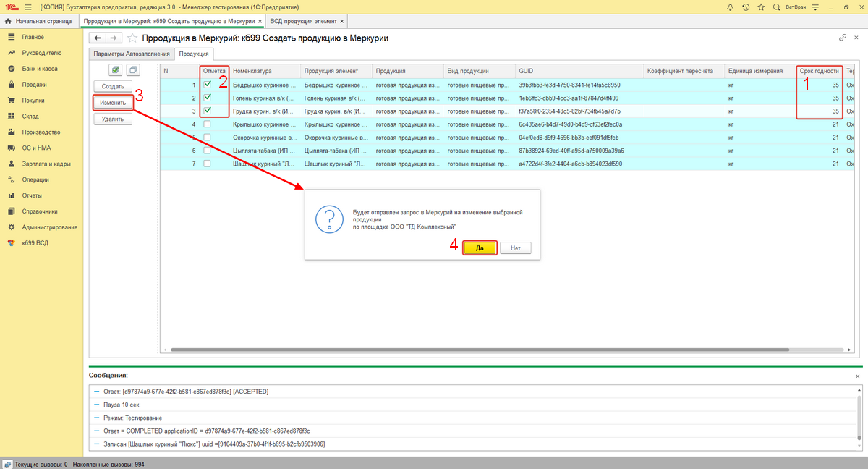This screenshot has height=469, width=868.
Task: Open the Справочники section
Action: coord(40,212)
